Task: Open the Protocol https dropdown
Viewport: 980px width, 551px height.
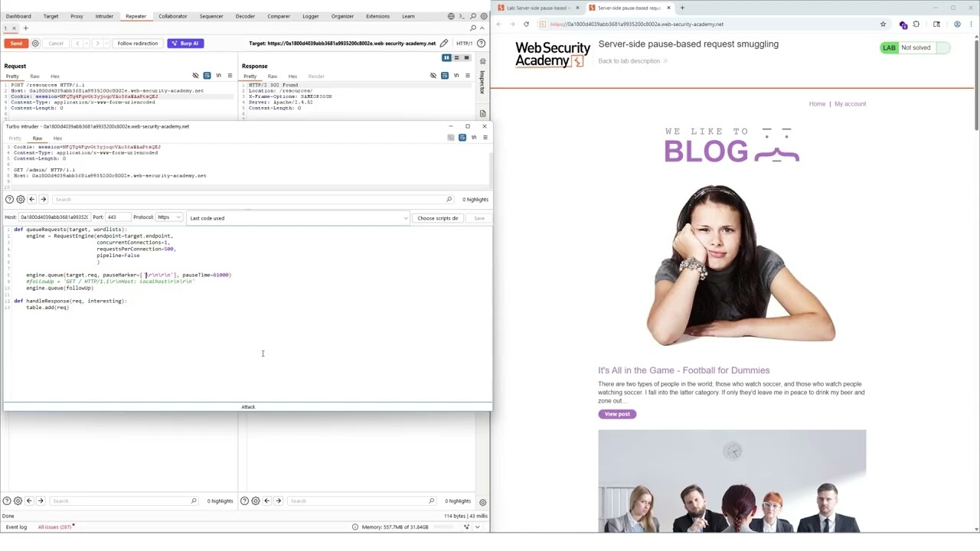Action: (168, 218)
